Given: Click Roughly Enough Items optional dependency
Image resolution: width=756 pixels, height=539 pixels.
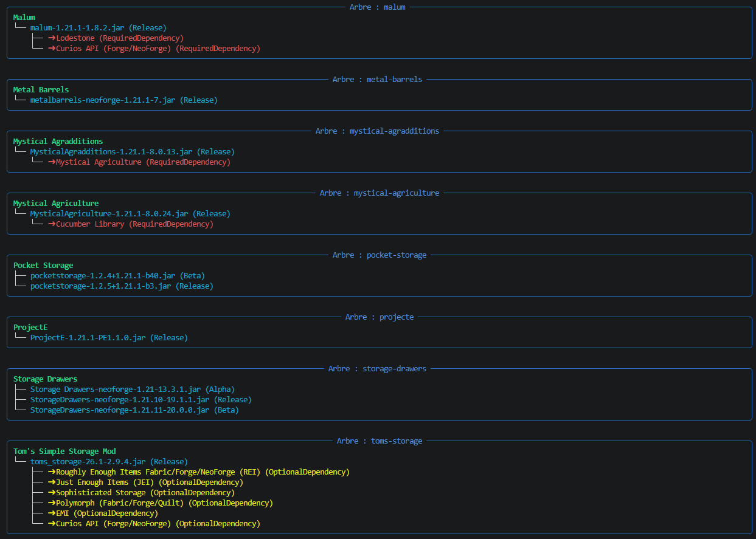Looking at the screenshot, I should click(199, 472).
